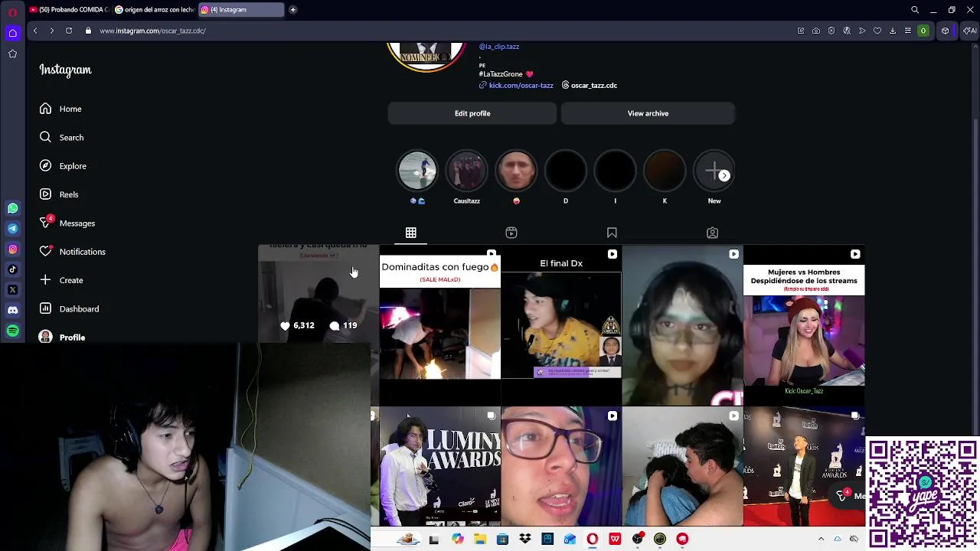Click the View archive button
The width and height of the screenshot is (980, 551).
tap(648, 113)
